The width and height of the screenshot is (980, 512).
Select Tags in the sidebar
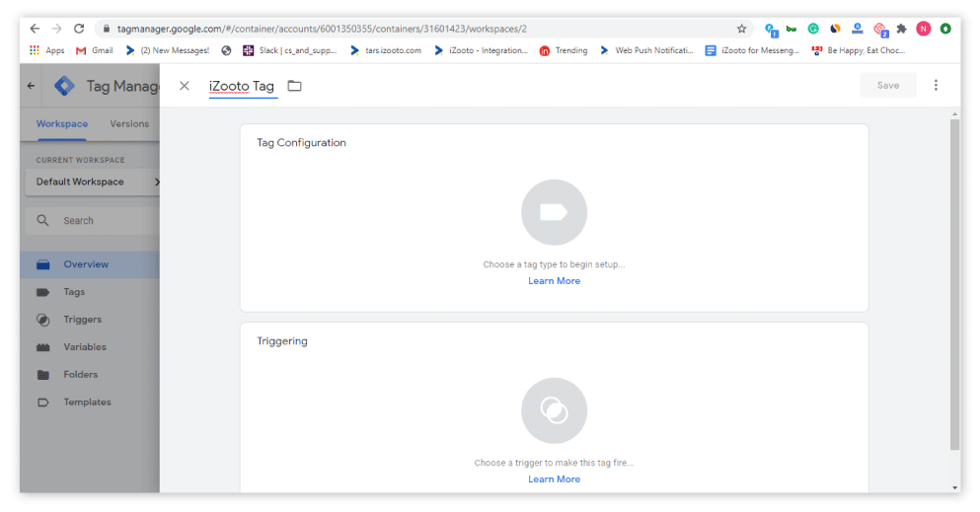point(90,292)
